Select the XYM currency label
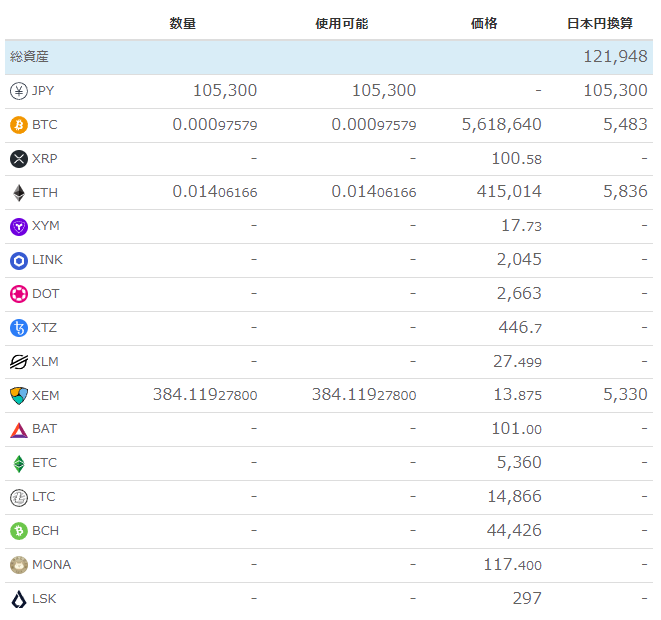The height and width of the screenshot is (620, 661). tap(46, 226)
